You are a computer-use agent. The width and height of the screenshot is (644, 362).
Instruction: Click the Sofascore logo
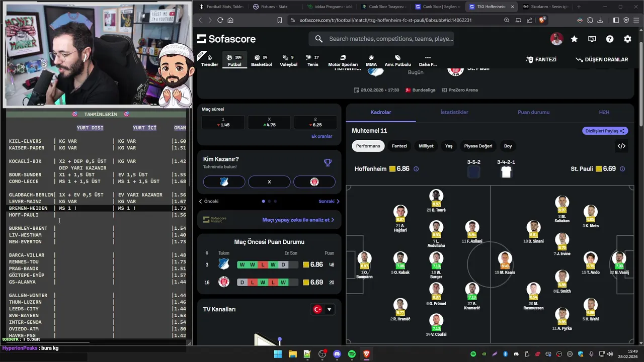click(x=226, y=39)
